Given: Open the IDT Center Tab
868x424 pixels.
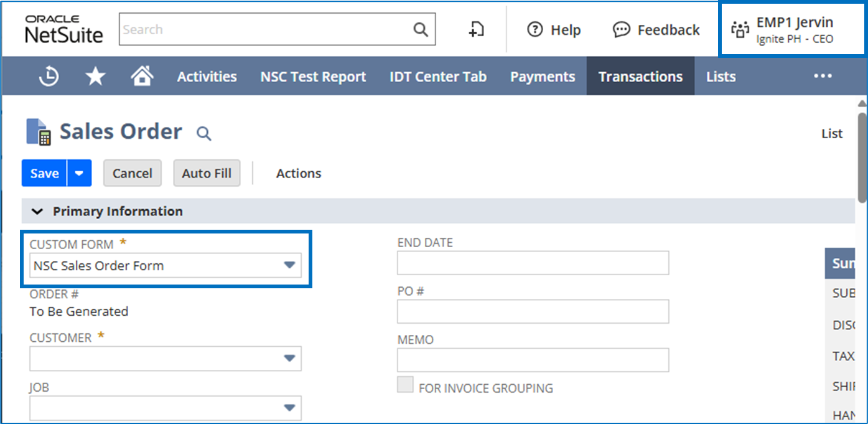Looking at the screenshot, I should click(438, 77).
